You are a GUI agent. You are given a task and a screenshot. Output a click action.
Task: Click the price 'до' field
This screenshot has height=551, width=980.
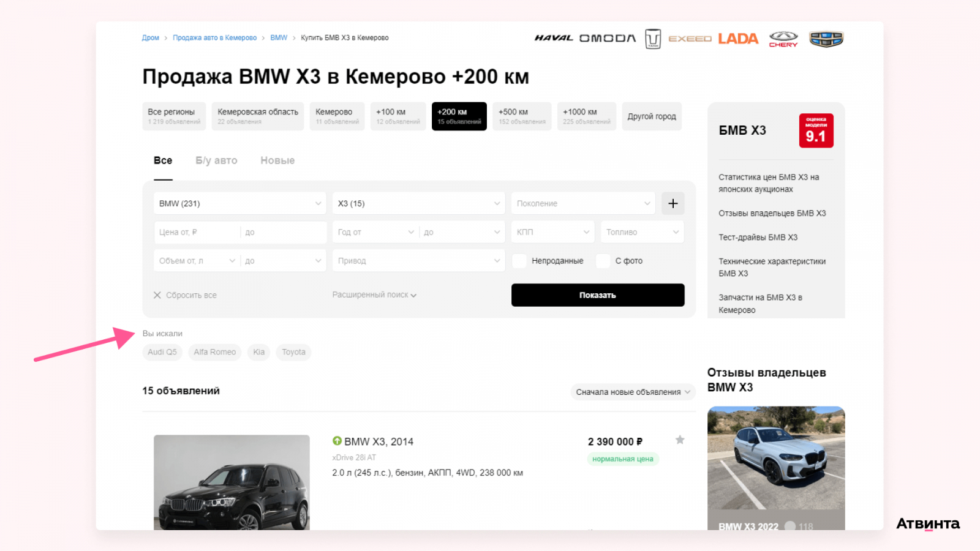[x=284, y=232]
